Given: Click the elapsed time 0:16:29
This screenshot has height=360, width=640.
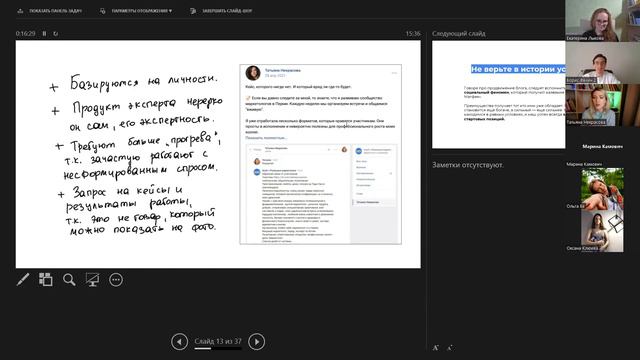Looking at the screenshot, I should (x=25, y=33).
